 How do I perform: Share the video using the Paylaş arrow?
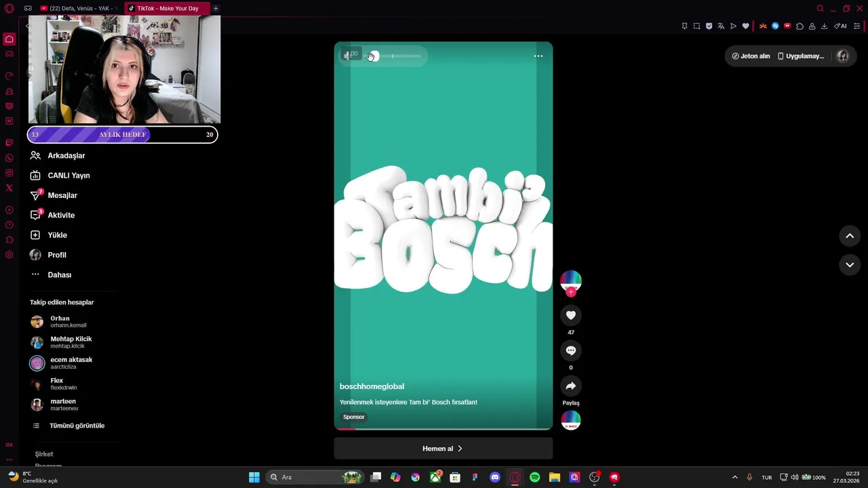[x=571, y=386]
